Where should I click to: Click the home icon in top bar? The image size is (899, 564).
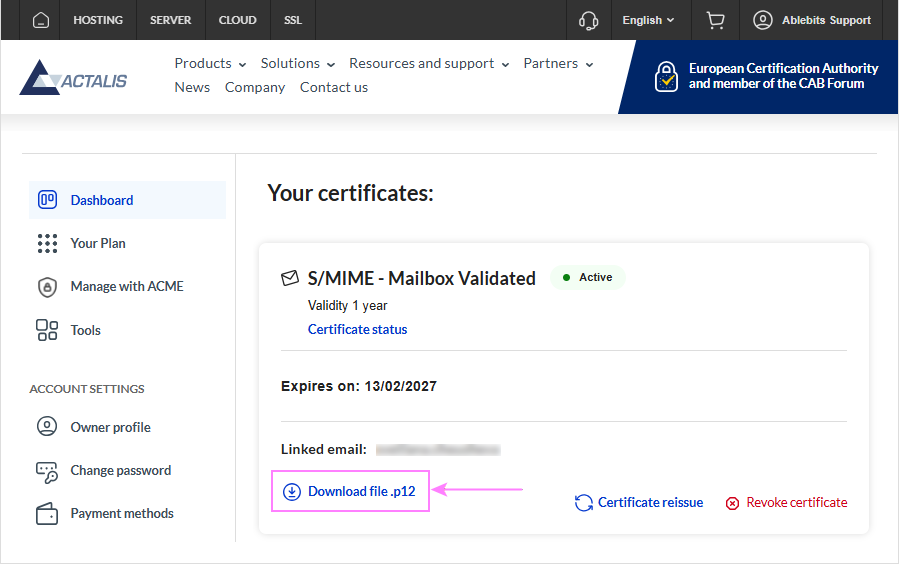[x=41, y=20]
